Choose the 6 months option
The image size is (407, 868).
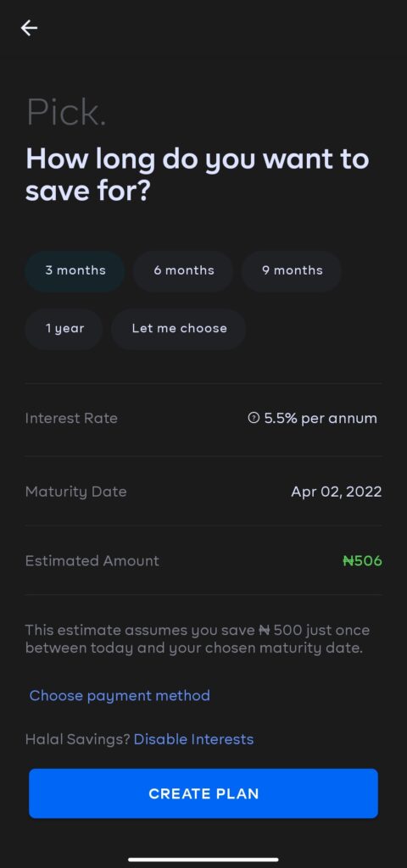pos(184,270)
